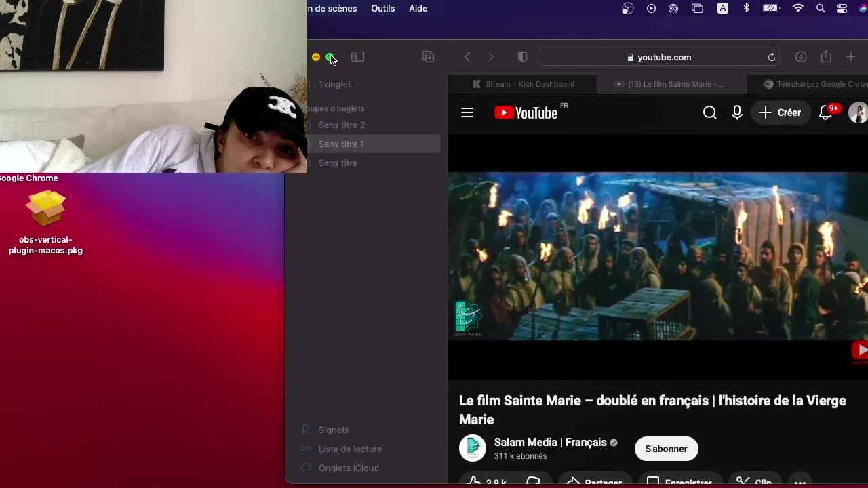This screenshot has height=488, width=868.
Task: Add a new Safari tab
Action: pos(850,57)
